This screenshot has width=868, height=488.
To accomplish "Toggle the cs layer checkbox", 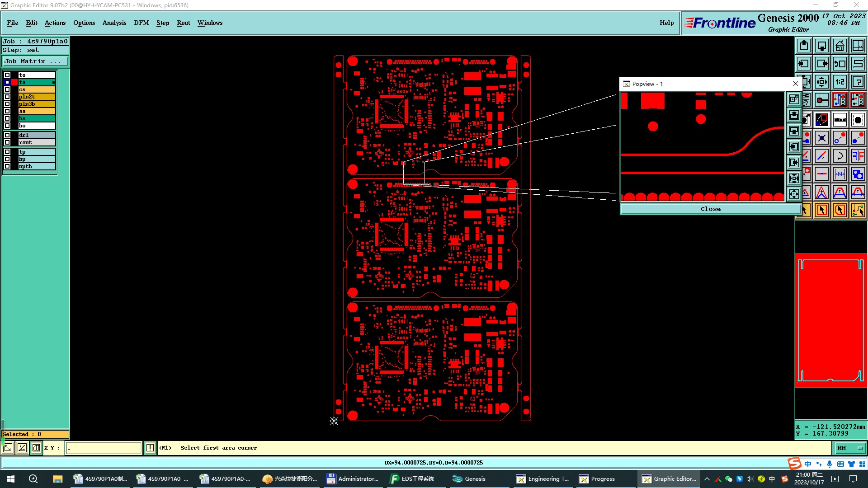I will pos(7,89).
